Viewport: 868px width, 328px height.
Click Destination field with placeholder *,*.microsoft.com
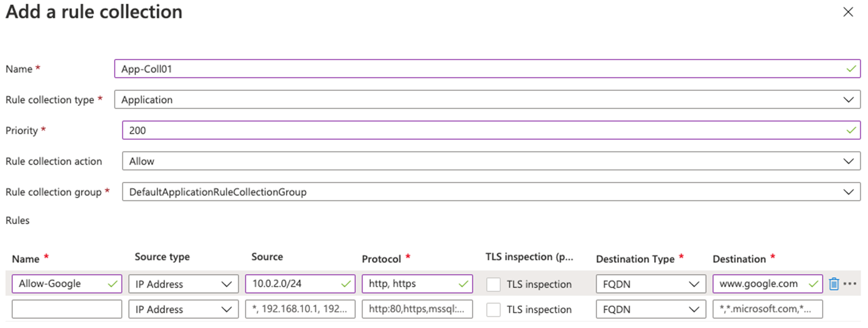767,309
